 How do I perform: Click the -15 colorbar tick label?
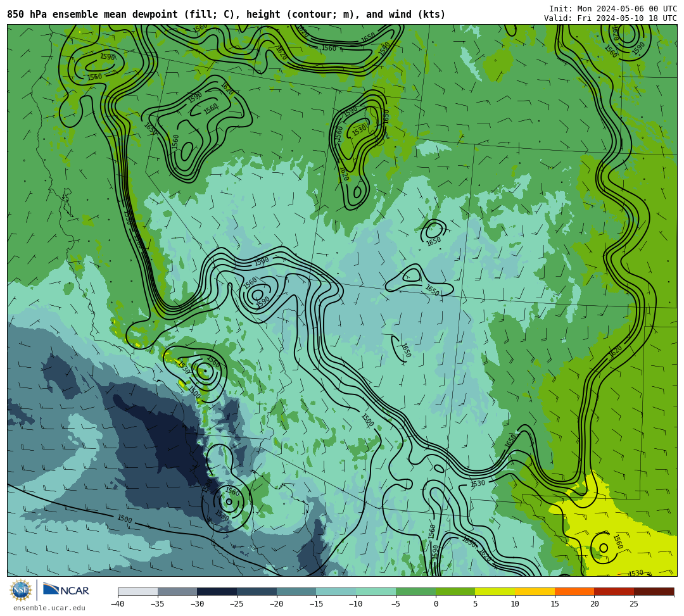click(x=316, y=604)
